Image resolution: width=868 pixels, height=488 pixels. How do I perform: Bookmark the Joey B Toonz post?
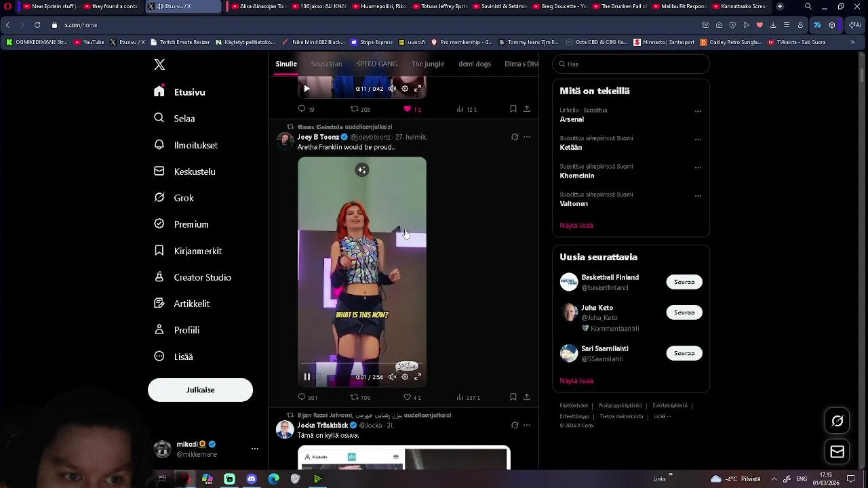[513, 397]
